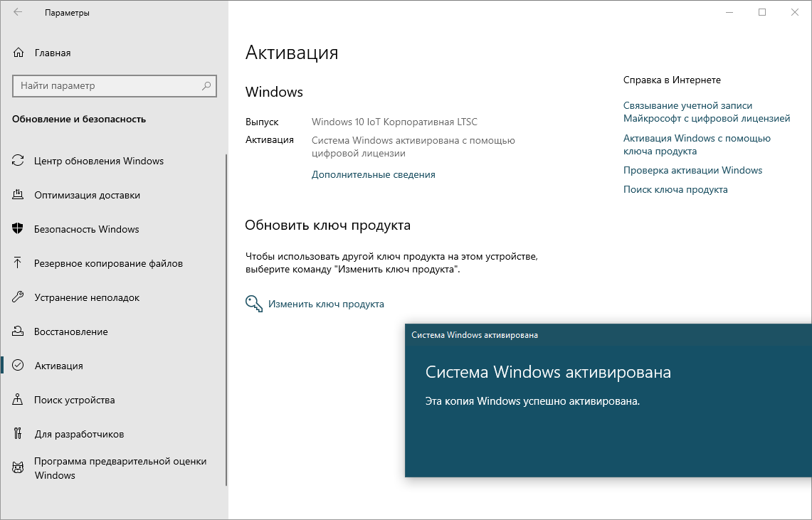Click the Для разработчиков tools icon
The image size is (812, 520).
tap(18, 434)
